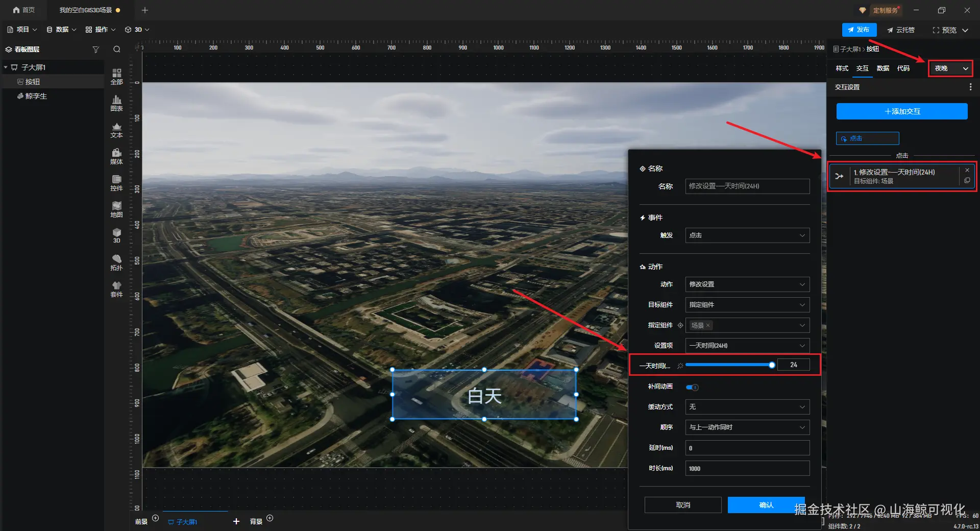Delete the 修改设置一天时间 interaction entry

(967, 170)
